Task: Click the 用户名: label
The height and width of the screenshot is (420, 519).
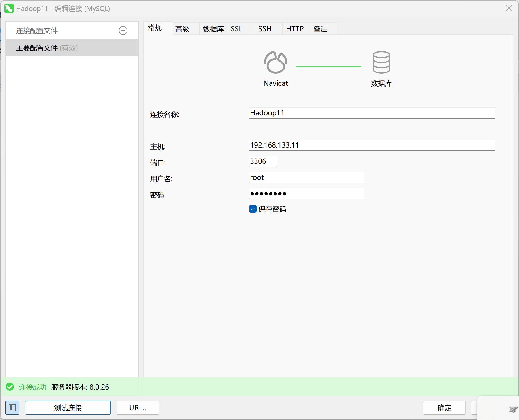Action: [161, 179]
